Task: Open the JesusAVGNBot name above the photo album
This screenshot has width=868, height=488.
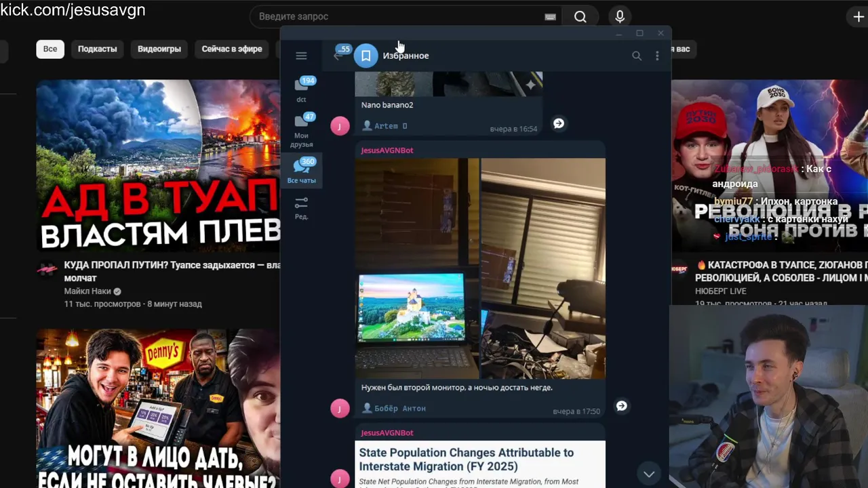Action: pos(387,150)
